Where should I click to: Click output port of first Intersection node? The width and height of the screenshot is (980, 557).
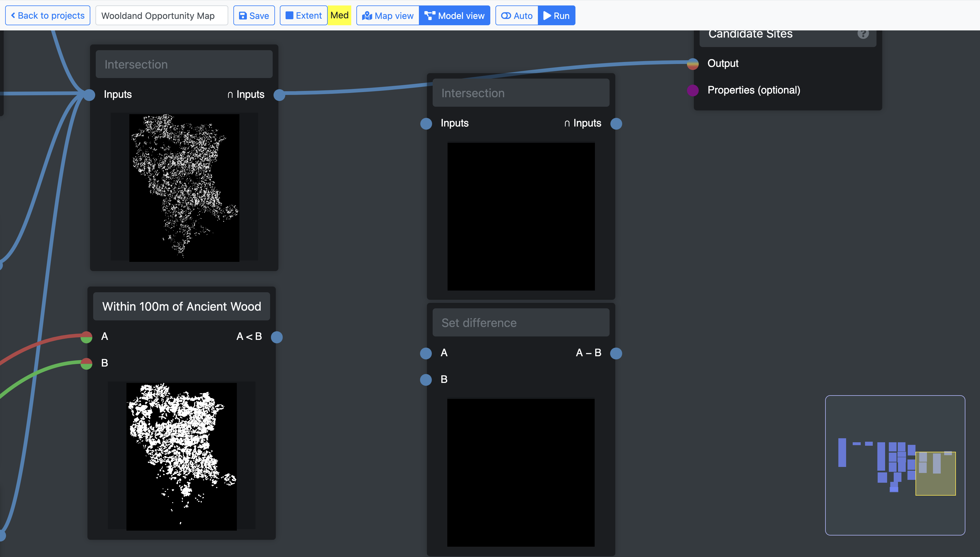point(280,95)
